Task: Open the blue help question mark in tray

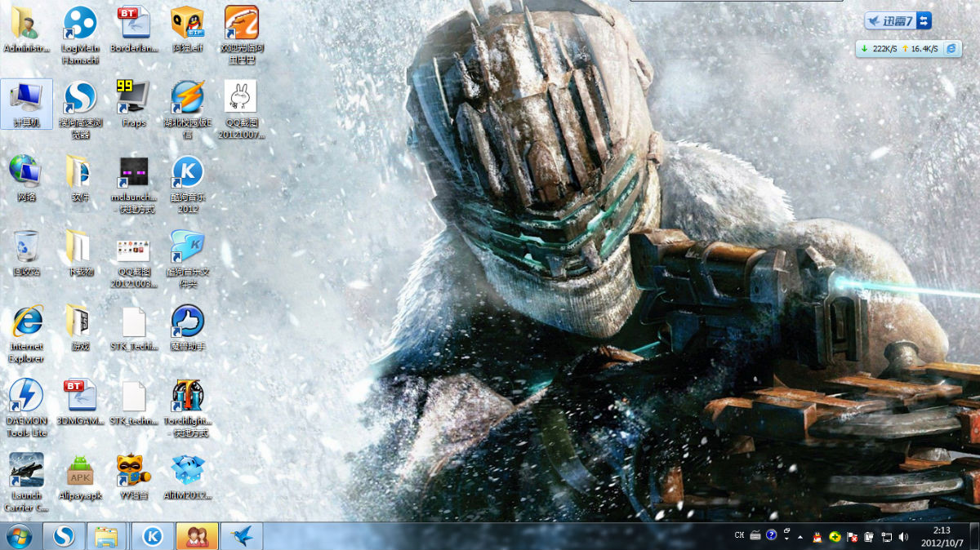Action: (x=771, y=535)
